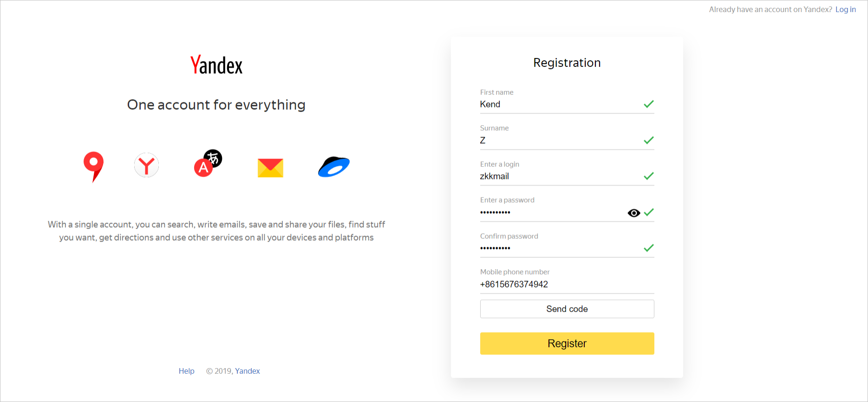Click the Yandex Disk saucer icon
868x402 pixels.
(333, 167)
